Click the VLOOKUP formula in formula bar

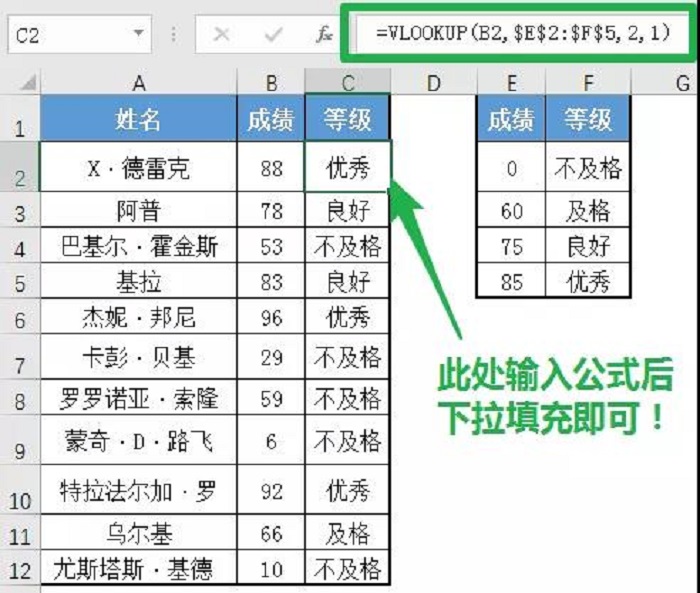point(523,33)
